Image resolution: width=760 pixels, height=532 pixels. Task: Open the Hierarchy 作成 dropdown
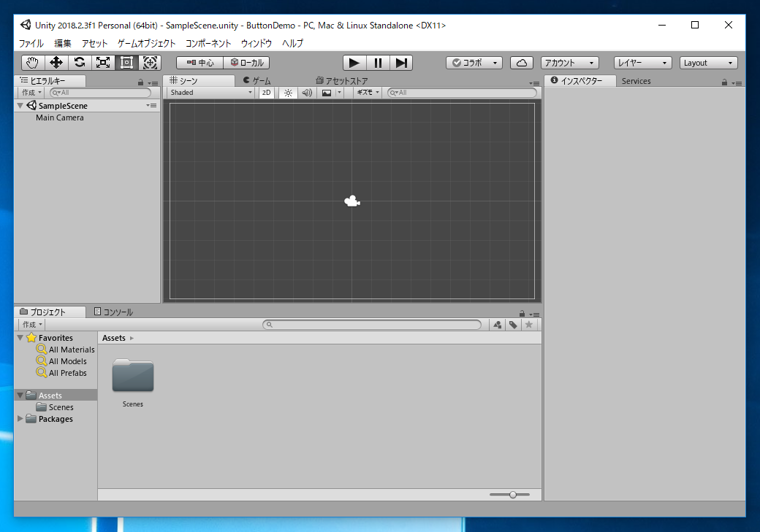click(x=32, y=93)
